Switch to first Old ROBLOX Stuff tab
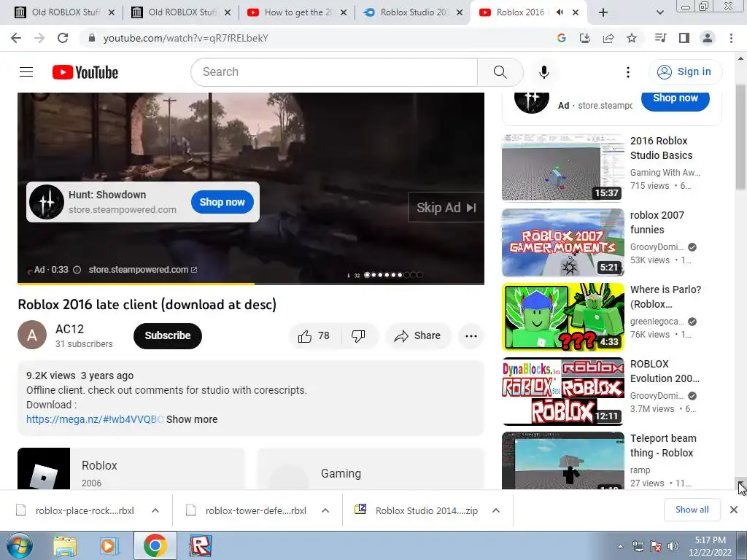The height and width of the screenshot is (560, 747). [x=64, y=12]
